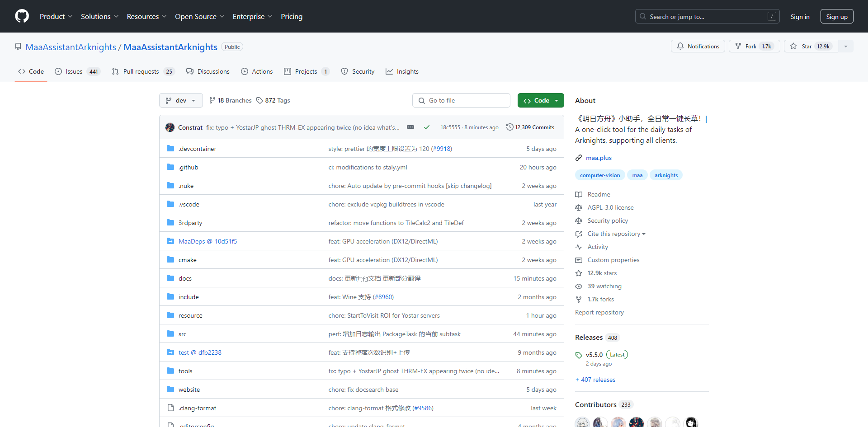
Task: Click the Notifications bell button
Action: [x=698, y=46]
